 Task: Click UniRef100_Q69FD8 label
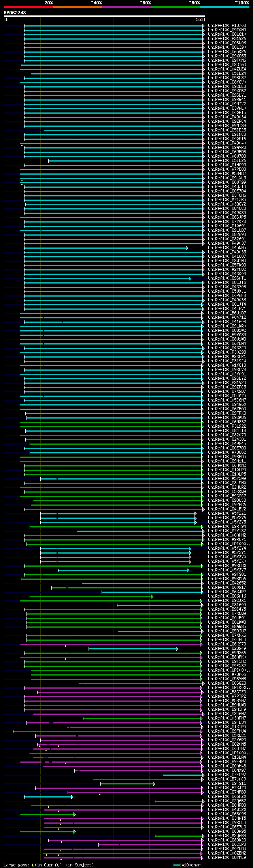(227, 152)
